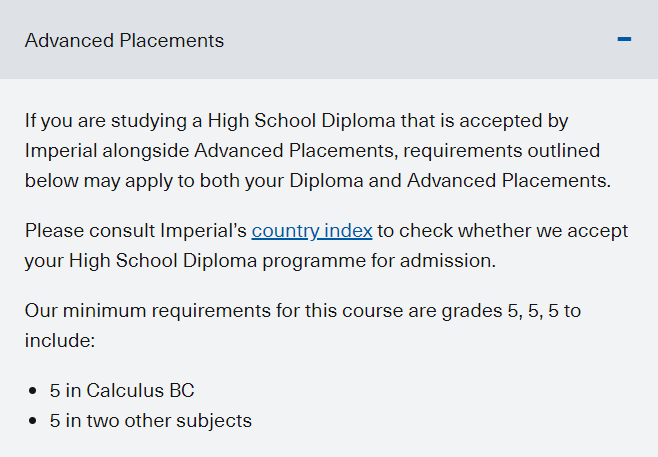The width and height of the screenshot is (658, 457).
Task: Open the "country index" link
Action: click(312, 231)
